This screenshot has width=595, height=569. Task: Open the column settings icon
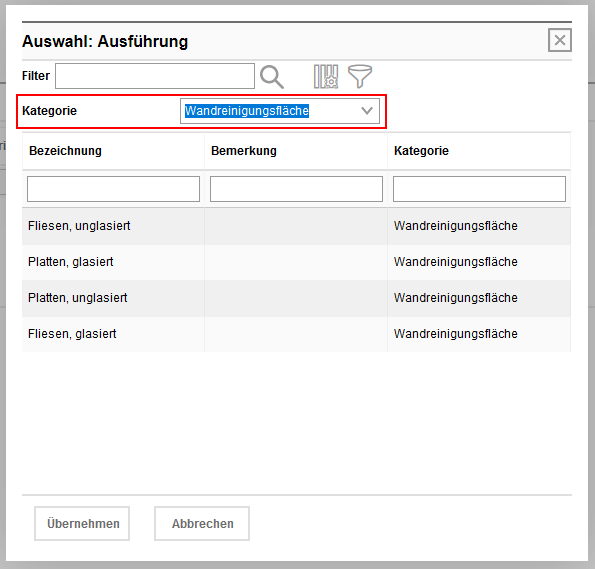(326, 77)
